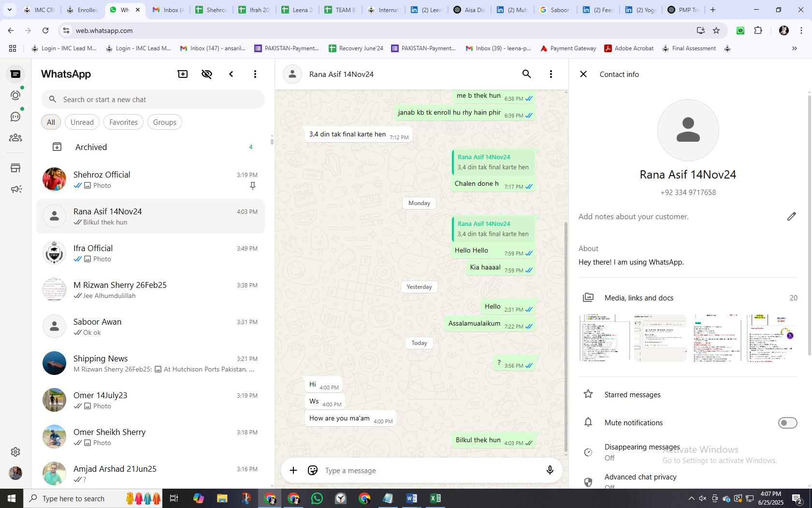This screenshot has width=812, height=508.
Task: Open the Communities icon in sidebar
Action: [x=15, y=138]
